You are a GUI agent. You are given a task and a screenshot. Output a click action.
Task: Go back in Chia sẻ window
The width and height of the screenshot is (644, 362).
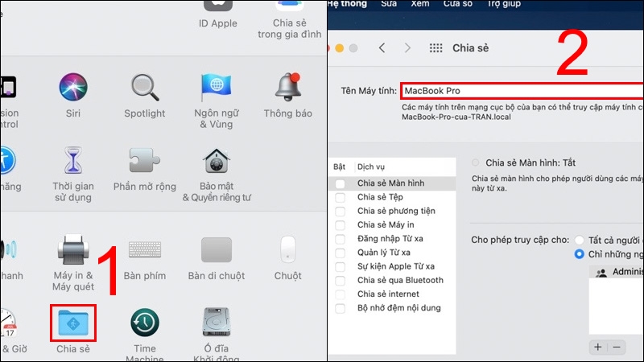[x=382, y=48]
